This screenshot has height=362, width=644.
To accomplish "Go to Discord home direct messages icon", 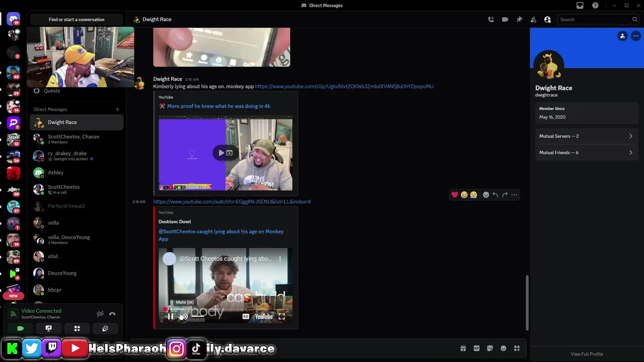I will [14, 19].
